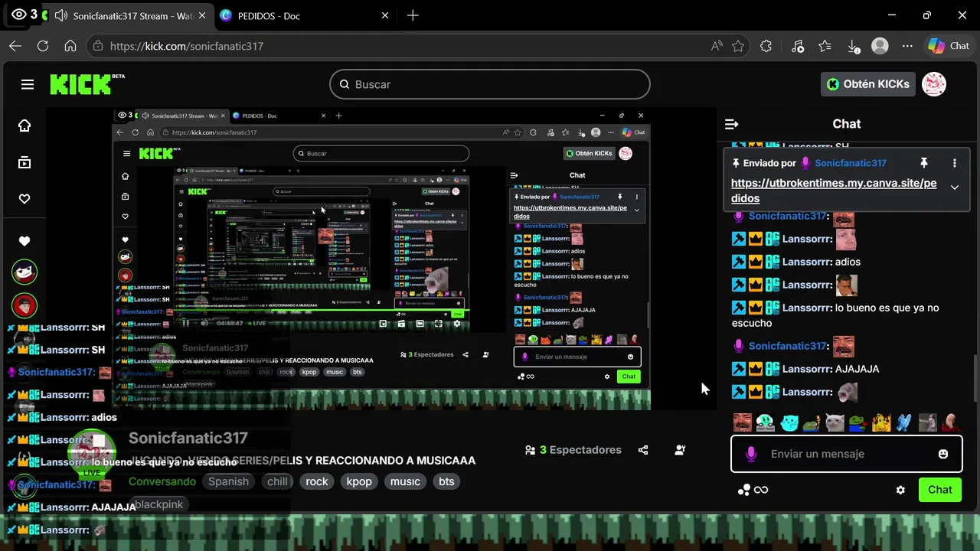The width and height of the screenshot is (980, 551).
Task: Select the bts tag
Action: click(446, 481)
